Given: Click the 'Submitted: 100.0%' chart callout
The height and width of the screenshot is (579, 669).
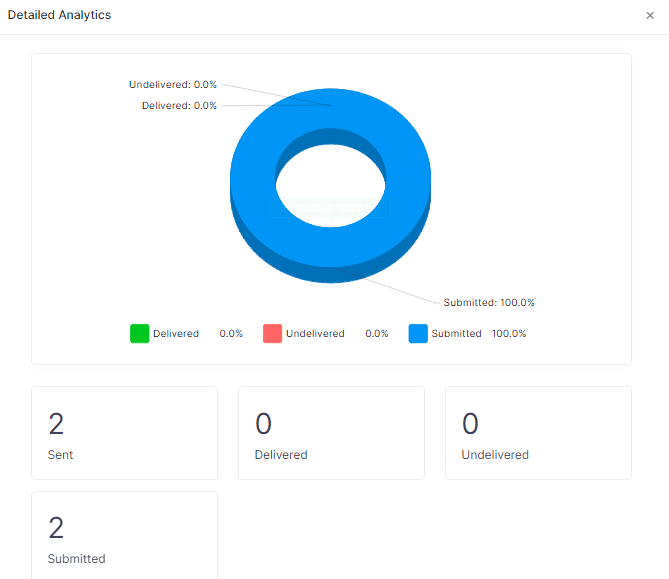Looking at the screenshot, I should tap(489, 303).
